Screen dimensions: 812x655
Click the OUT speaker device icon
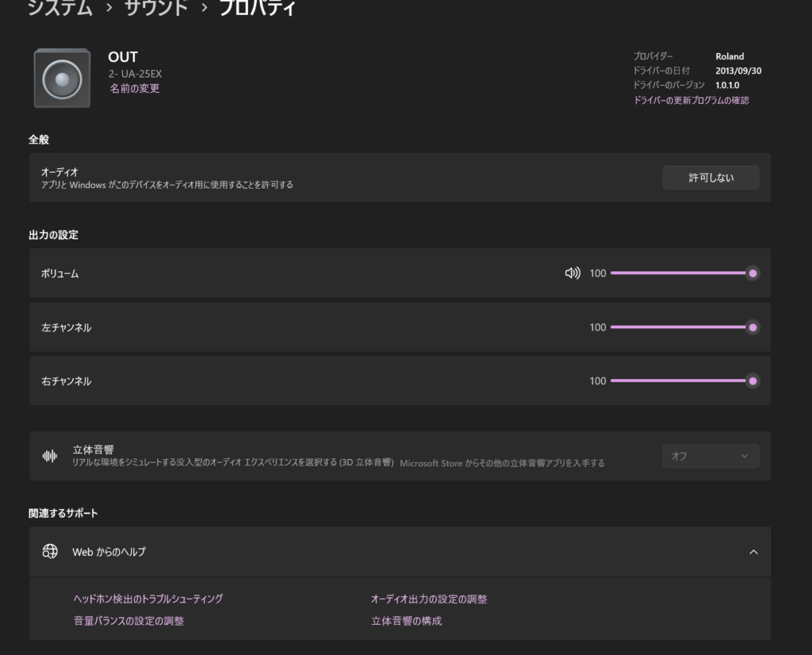[x=62, y=79]
